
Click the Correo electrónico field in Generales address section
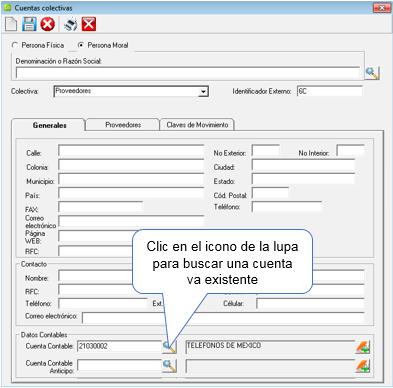pos(131,221)
